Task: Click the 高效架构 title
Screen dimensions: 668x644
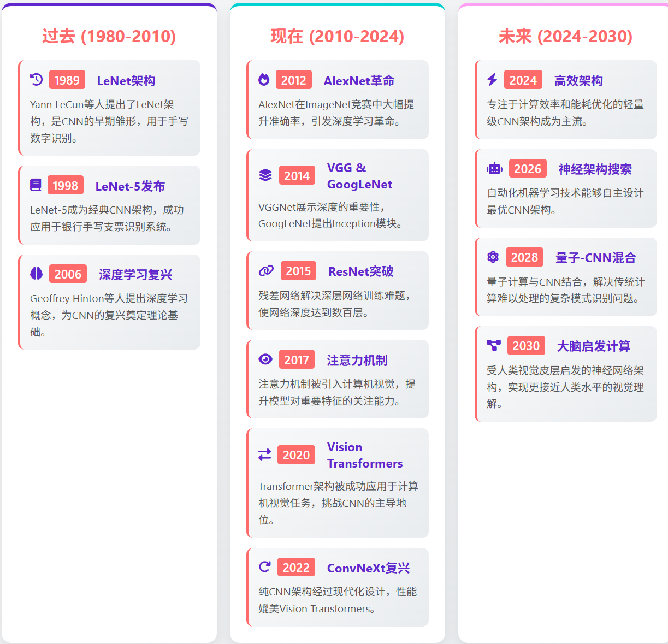Action: coord(578,80)
